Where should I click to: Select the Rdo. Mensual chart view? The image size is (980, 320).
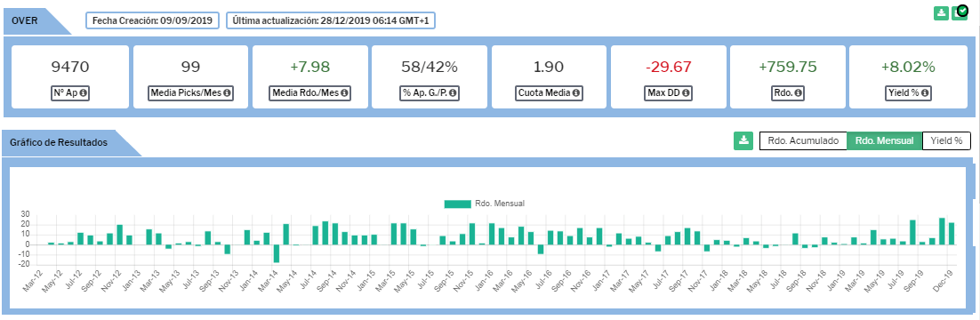(884, 141)
